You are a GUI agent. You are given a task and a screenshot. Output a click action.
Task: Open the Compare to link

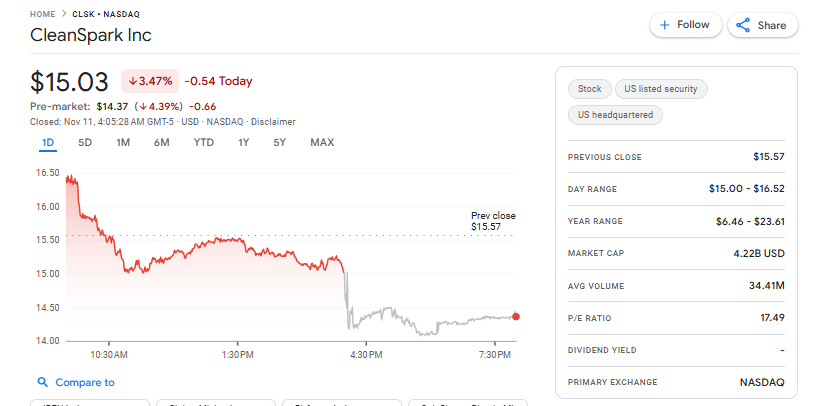pos(85,382)
